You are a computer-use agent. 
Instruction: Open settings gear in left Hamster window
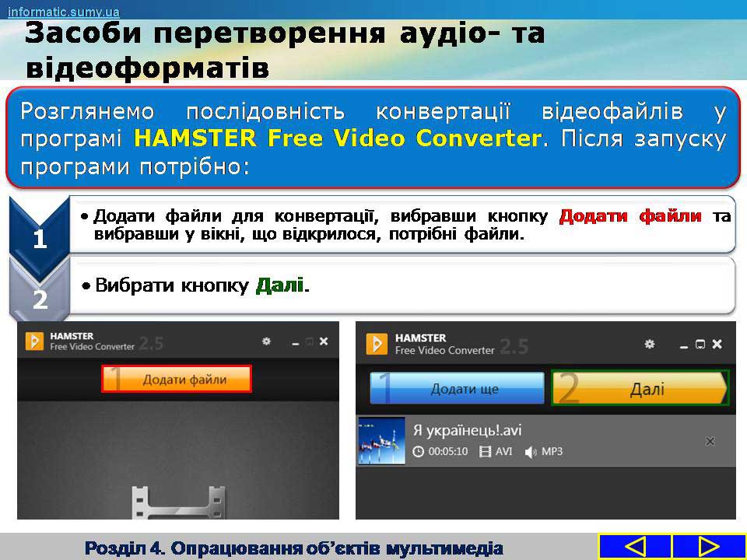(x=266, y=341)
